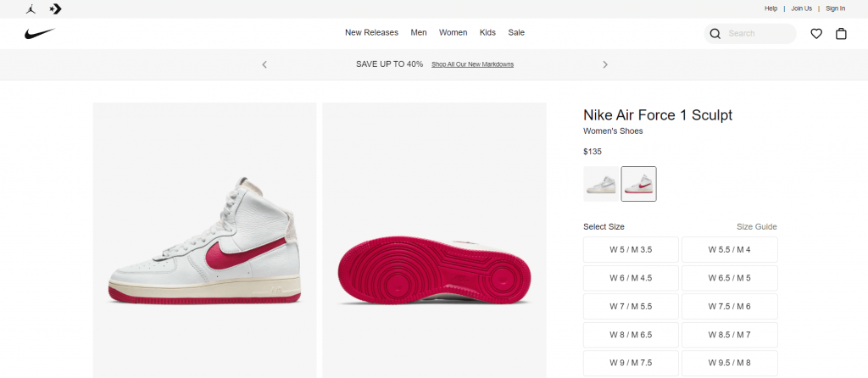Open the shopping bag icon

[841, 34]
